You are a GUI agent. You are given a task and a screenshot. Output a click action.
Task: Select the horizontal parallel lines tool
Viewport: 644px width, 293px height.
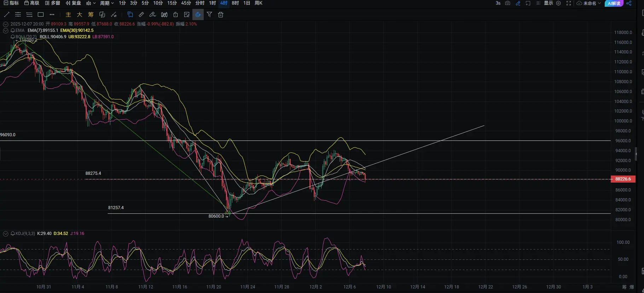point(18,15)
